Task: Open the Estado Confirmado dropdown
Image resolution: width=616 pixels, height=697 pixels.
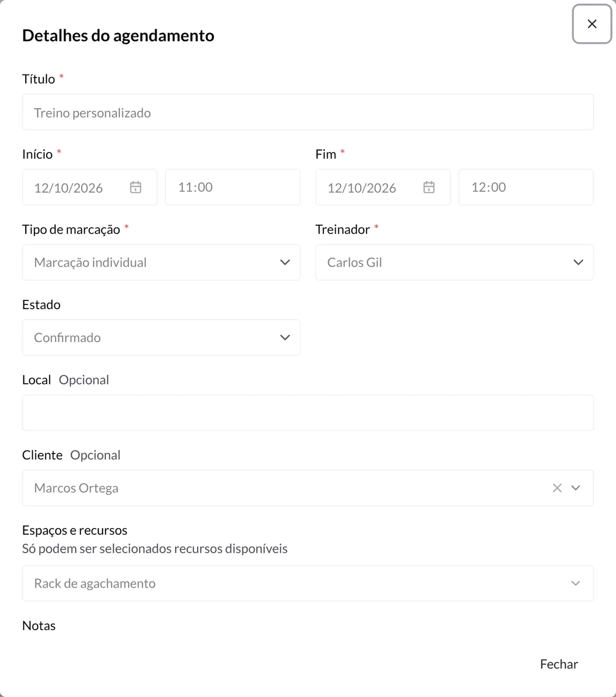Action: click(161, 337)
